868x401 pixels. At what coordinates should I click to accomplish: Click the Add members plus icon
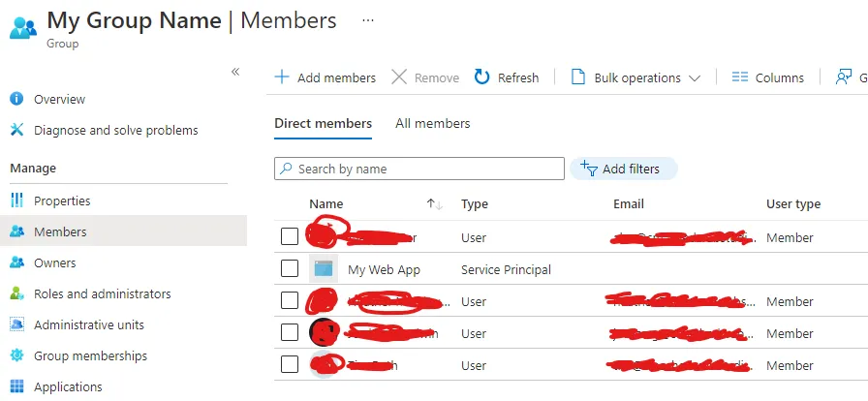point(282,77)
